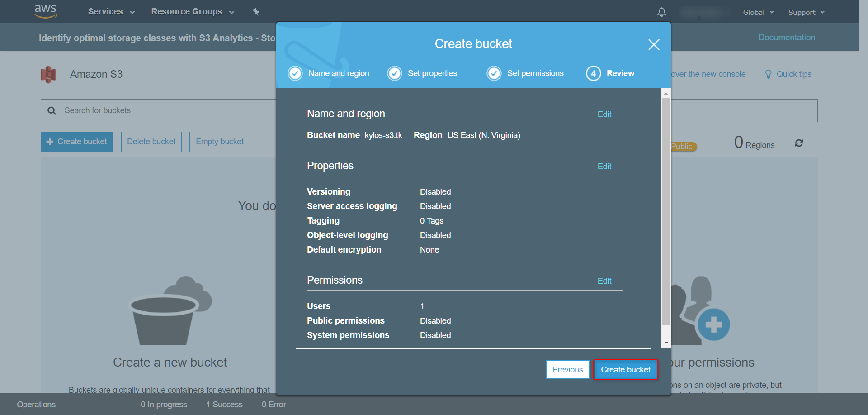Click '0 In progress' in status bar
This screenshot has width=868, height=415.
pos(164,405)
